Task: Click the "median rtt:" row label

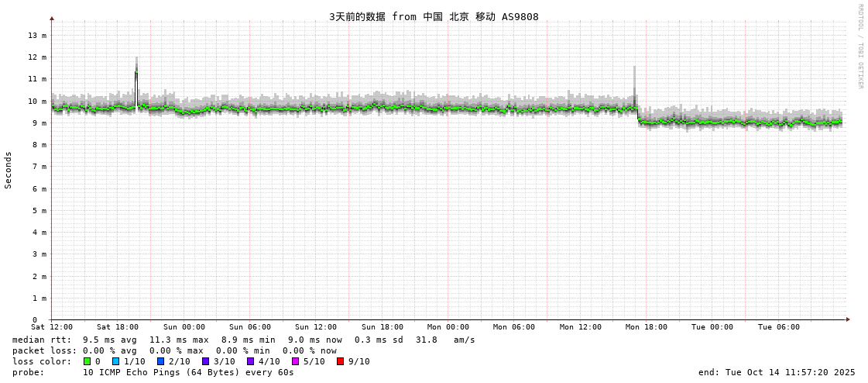Action: [42, 340]
